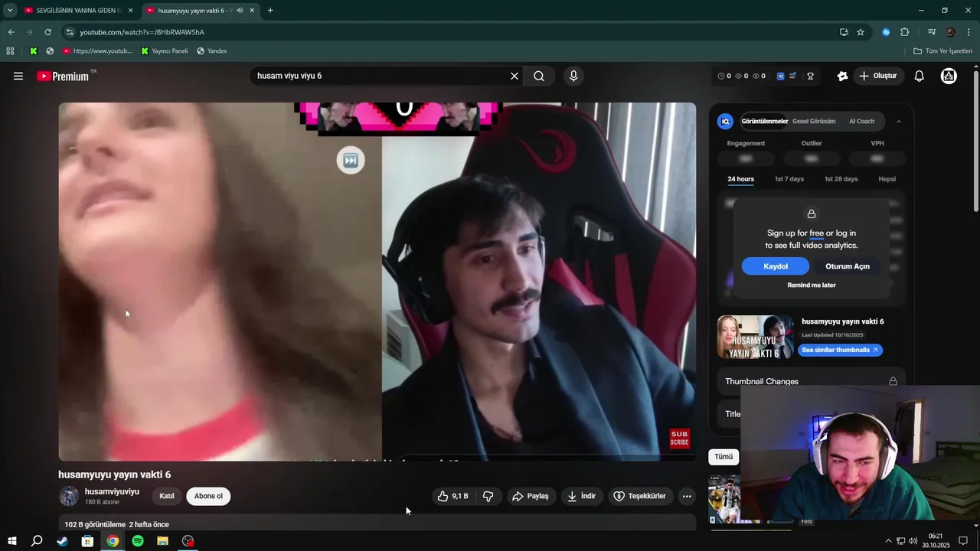Screen dimensions: 980x551
Task: Select the 1st 28 days tab
Action: tap(841, 179)
